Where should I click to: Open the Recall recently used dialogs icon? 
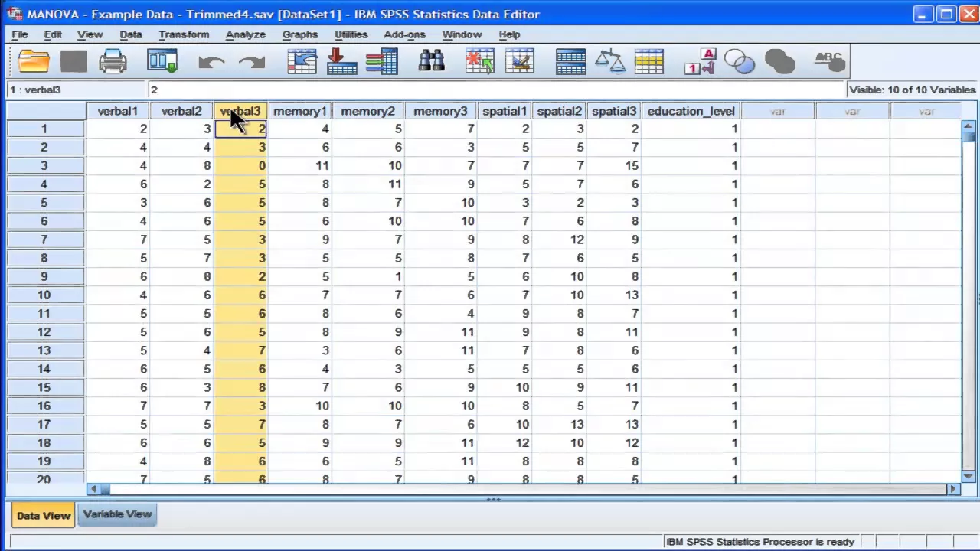[162, 61]
